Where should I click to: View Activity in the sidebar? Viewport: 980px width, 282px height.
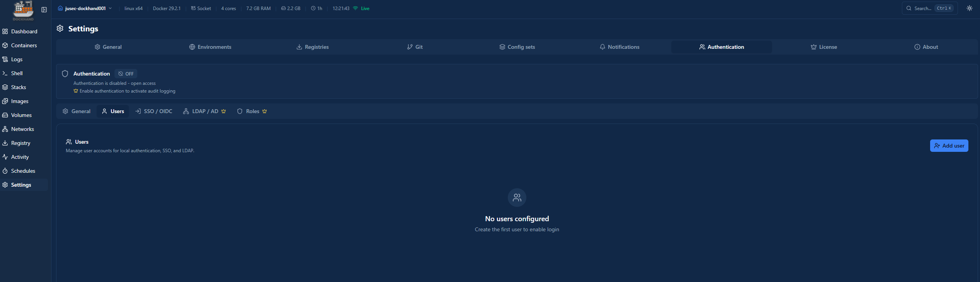(20, 157)
